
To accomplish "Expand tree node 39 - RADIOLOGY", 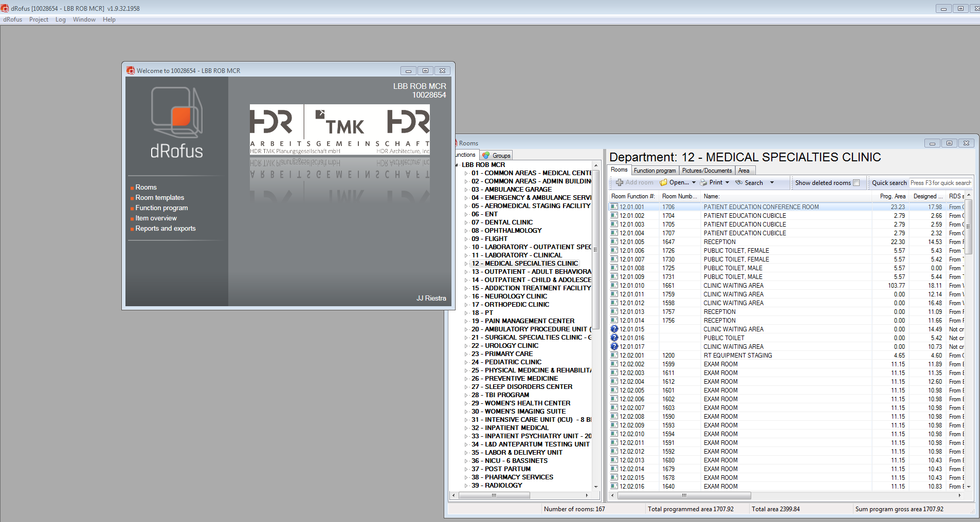I will tap(466, 486).
